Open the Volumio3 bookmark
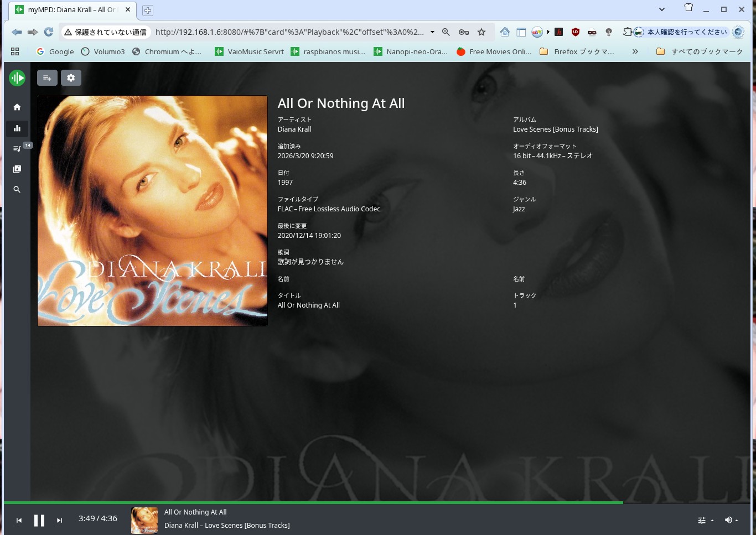 point(103,51)
